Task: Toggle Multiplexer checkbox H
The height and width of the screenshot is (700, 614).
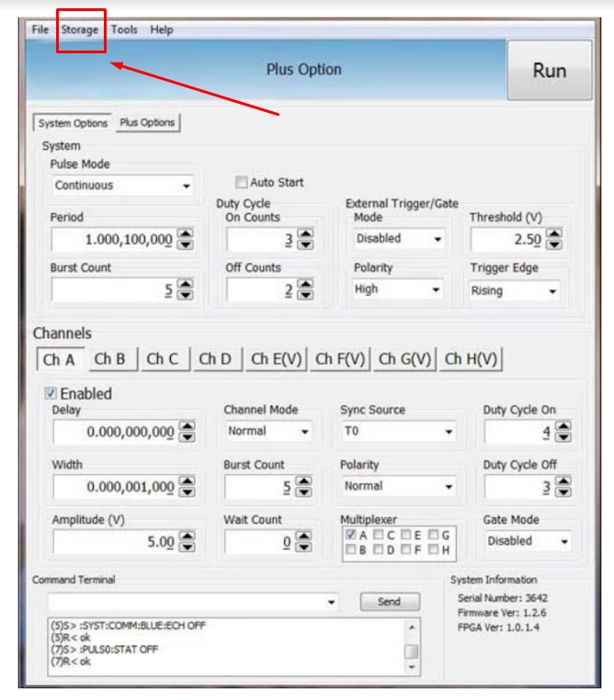Action: pyautogui.click(x=433, y=549)
